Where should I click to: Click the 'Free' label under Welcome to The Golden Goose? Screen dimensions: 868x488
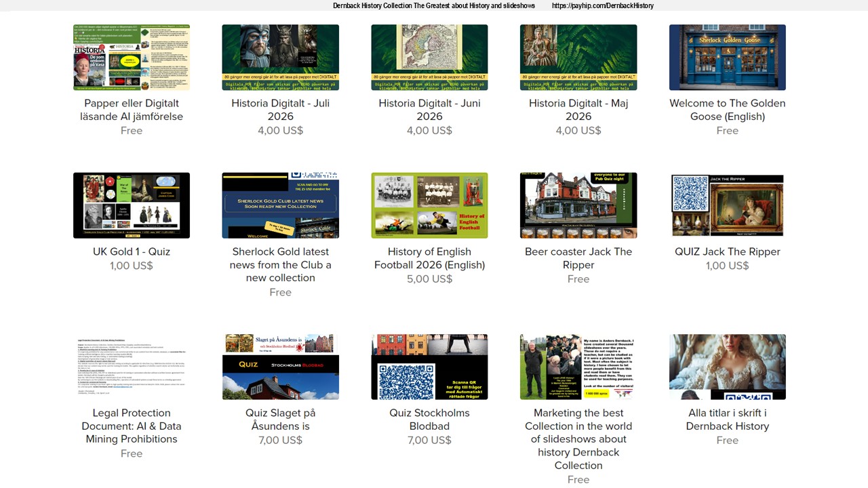click(x=728, y=131)
